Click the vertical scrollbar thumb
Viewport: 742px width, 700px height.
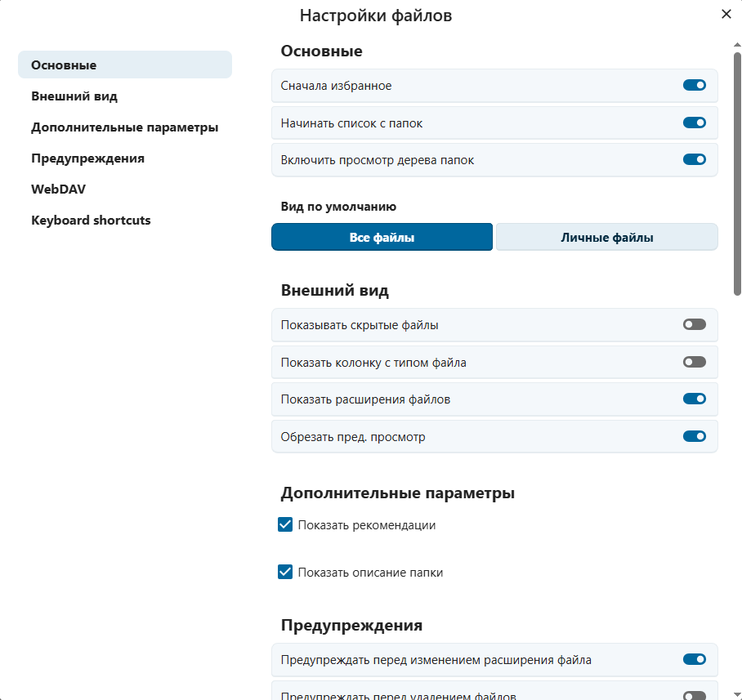737,172
